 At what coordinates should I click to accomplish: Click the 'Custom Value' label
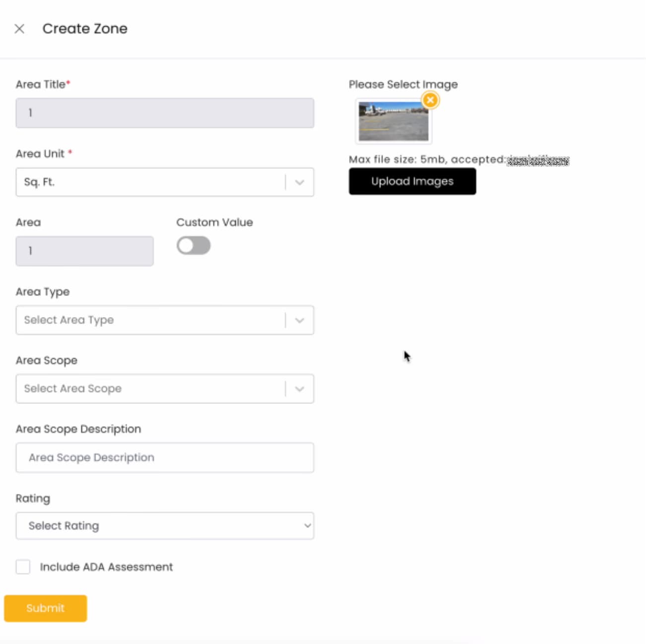tap(215, 222)
